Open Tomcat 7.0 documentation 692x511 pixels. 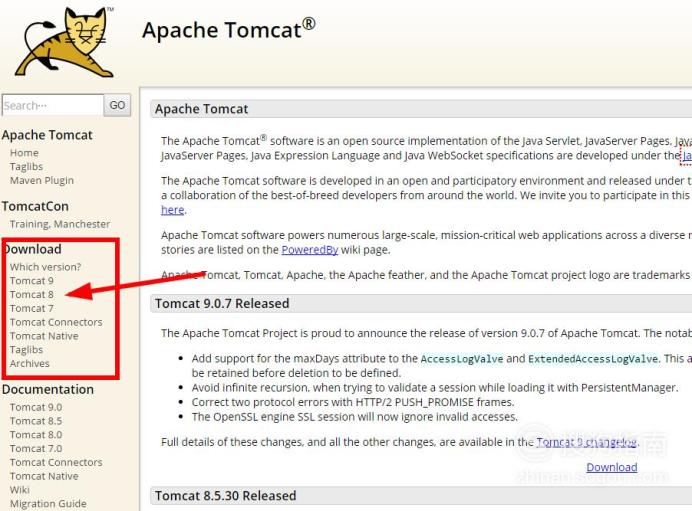36,449
